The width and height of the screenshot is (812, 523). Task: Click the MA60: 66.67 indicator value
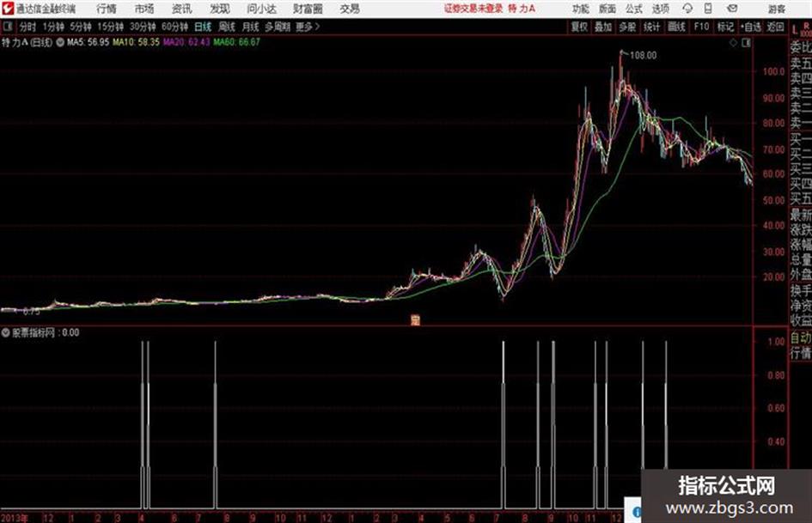point(236,42)
